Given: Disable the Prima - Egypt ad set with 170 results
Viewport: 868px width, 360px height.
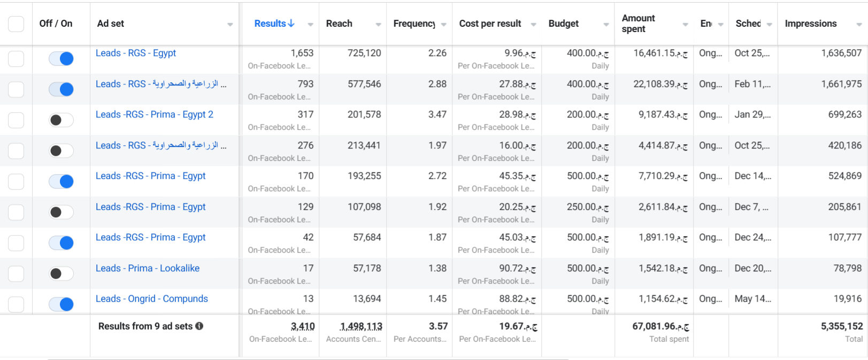Looking at the screenshot, I should pyautogui.click(x=61, y=182).
